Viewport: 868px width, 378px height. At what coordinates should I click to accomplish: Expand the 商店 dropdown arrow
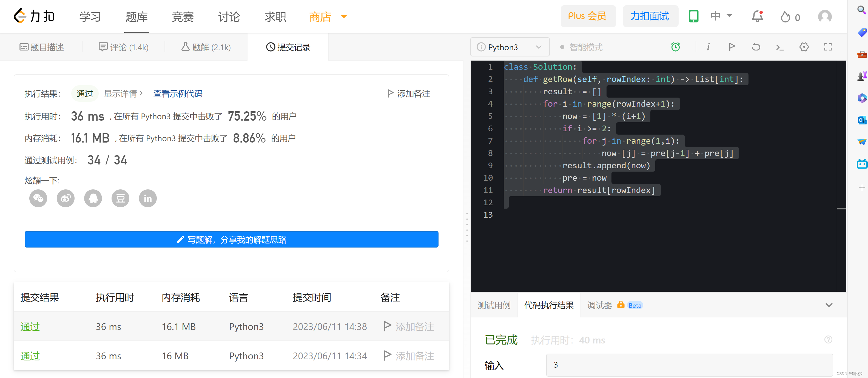(344, 16)
